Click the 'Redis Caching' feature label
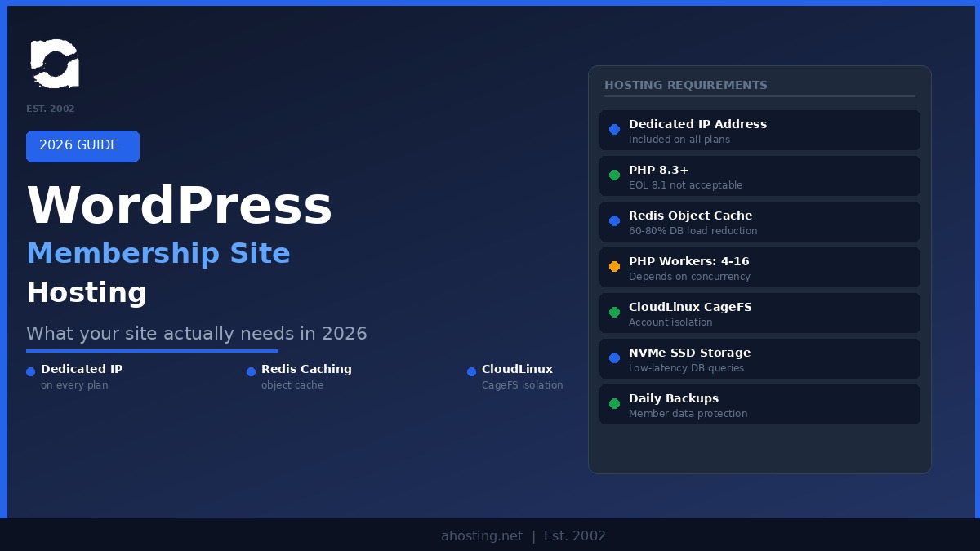980x551 pixels. tap(306, 369)
